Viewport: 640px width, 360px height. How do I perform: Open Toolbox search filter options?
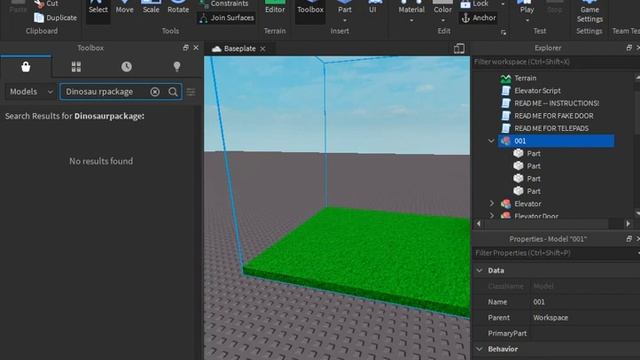coord(191,92)
